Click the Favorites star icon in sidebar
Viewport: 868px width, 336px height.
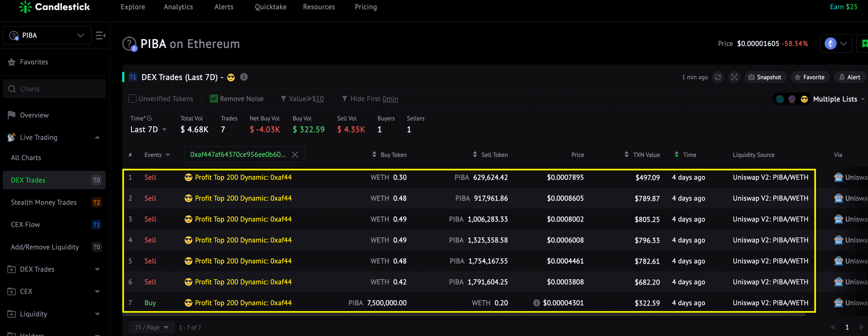coord(11,62)
